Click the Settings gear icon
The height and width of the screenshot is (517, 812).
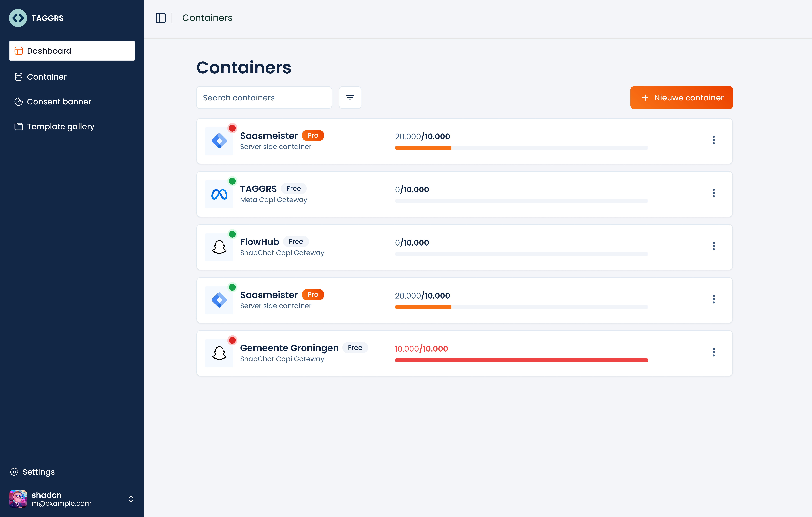click(14, 472)
